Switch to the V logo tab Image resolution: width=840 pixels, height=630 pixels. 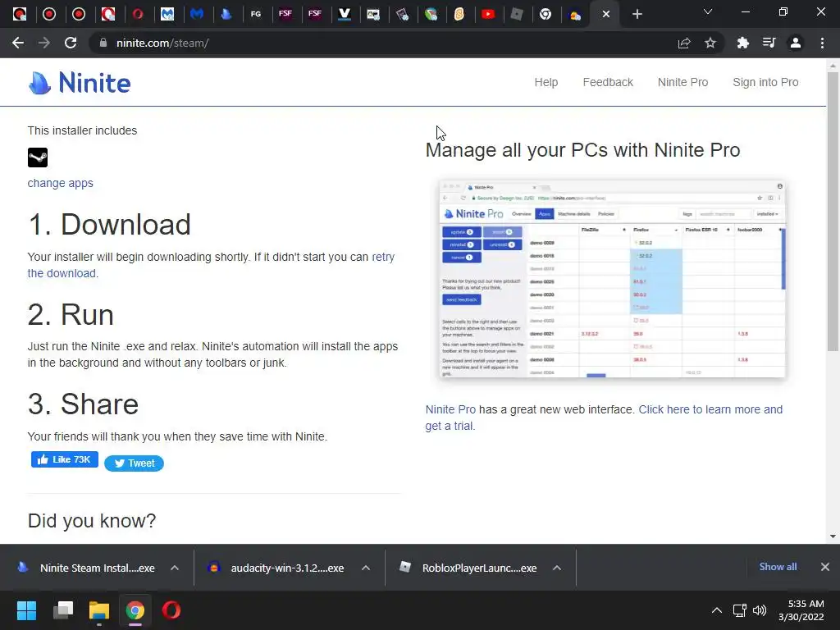(345, 15)
